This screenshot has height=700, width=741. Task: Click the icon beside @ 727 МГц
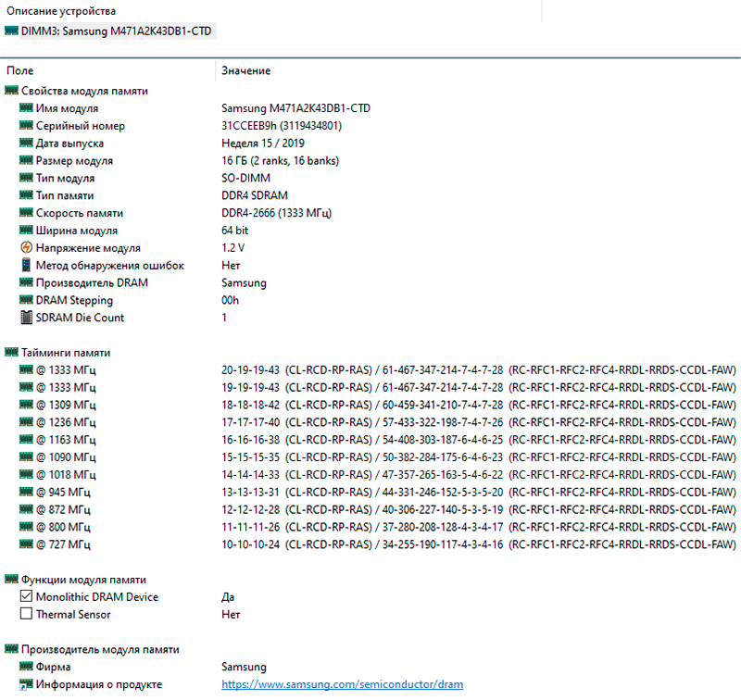point(26,544)
